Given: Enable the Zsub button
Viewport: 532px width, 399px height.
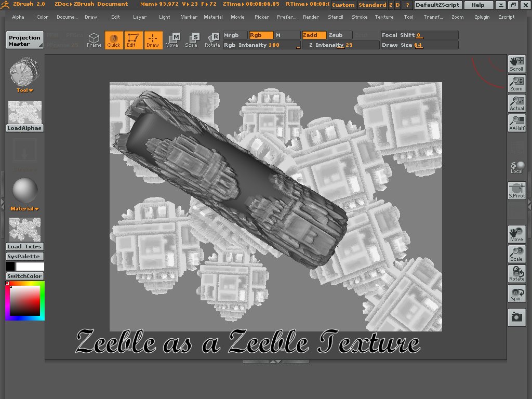Looking at the screenshot, I should tap(340, 35).
